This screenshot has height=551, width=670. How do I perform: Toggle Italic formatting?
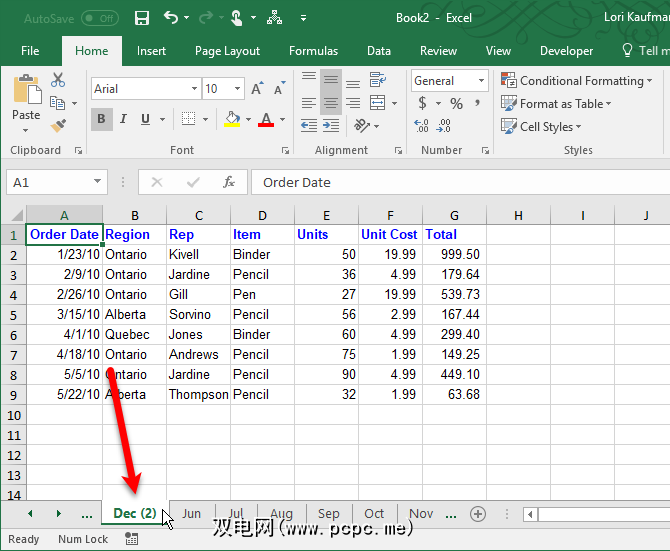[124, 119]
